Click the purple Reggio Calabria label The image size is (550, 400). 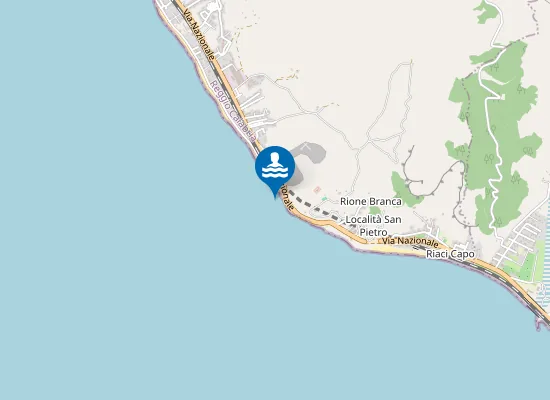(x=232, y=112)
